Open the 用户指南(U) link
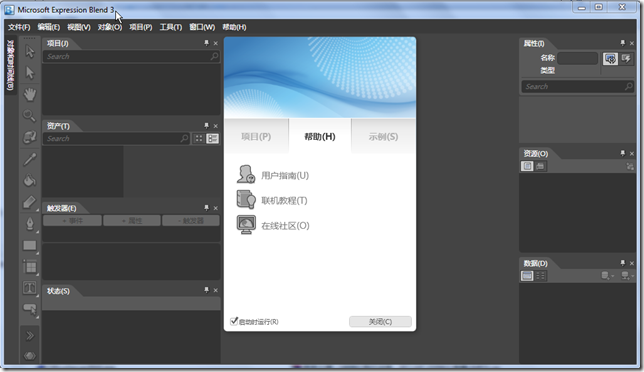The image size is (644, 372). point(285,176)
